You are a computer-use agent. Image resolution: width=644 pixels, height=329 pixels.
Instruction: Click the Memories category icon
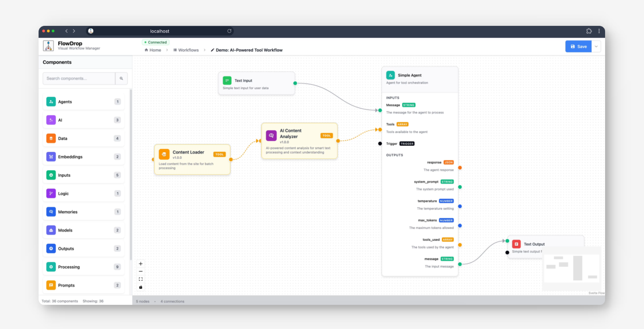(x=51, y=212)
